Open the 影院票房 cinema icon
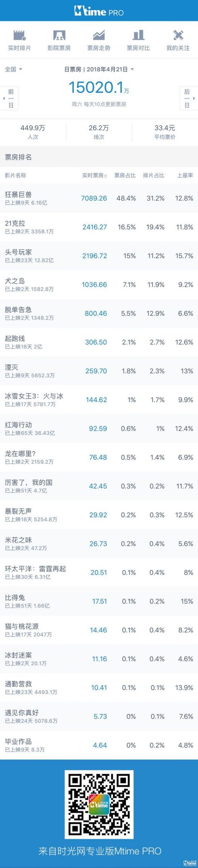Screen dimensions: 198x868 (59, 35)
